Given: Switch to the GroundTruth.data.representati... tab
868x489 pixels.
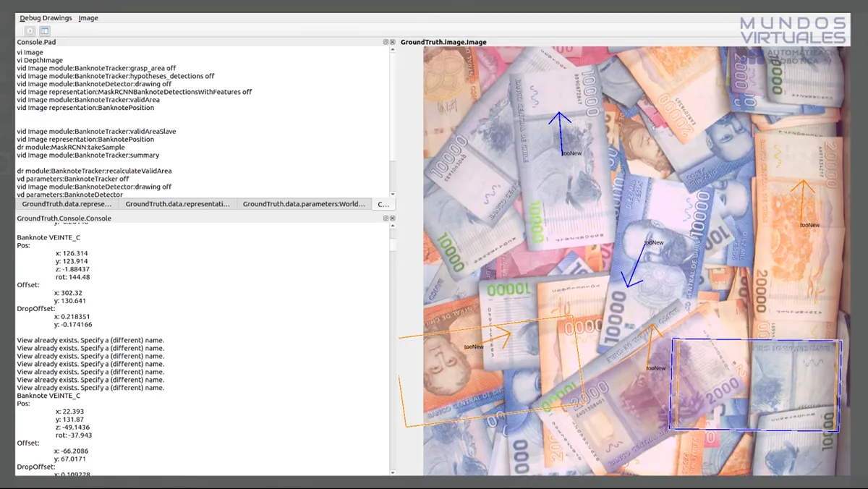Looking at the screenshot, I should [177, 204].
